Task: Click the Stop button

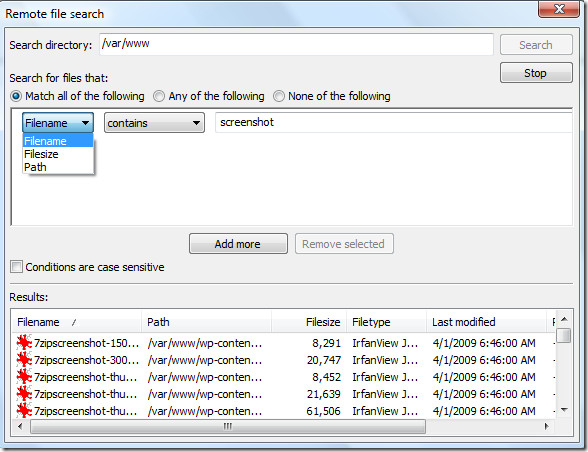Action: pyautogui.click(x=536, y=73)
